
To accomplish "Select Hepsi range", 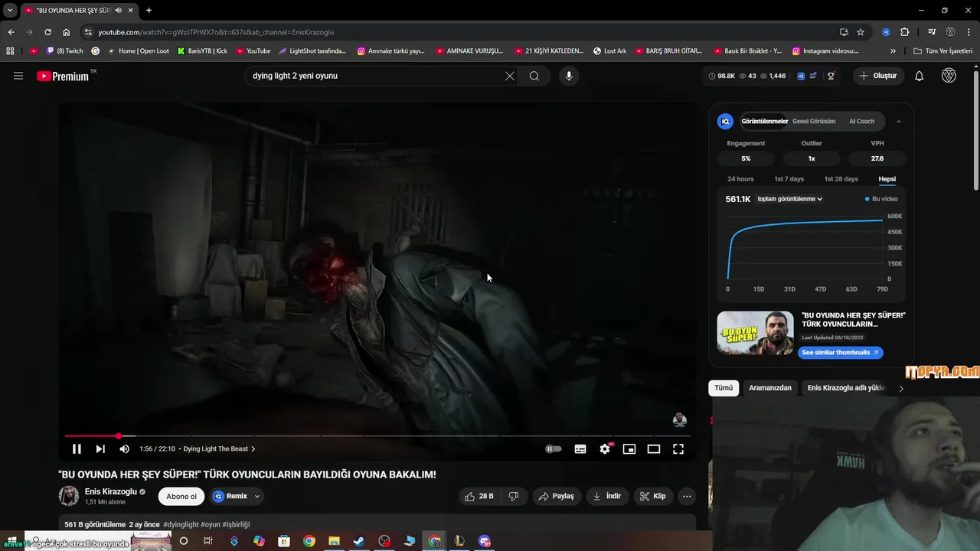I will pos(887,179).
